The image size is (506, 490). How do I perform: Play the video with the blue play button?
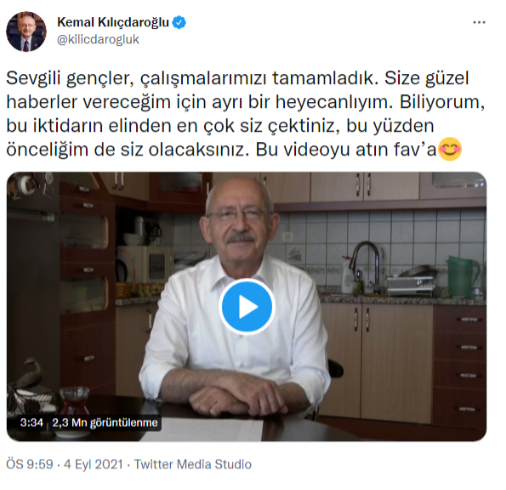247,306
